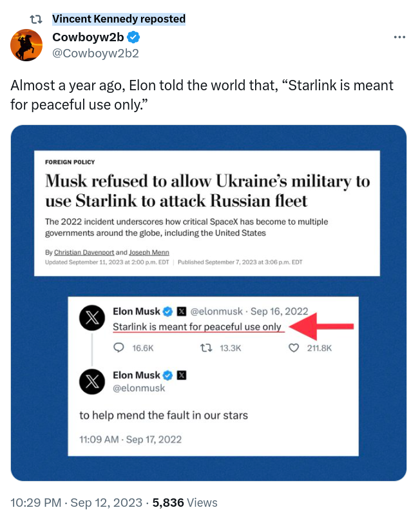The image size is (420, 519).
Task: Open the @Cowboyw2b2 handle link
Action: (95, 52)
